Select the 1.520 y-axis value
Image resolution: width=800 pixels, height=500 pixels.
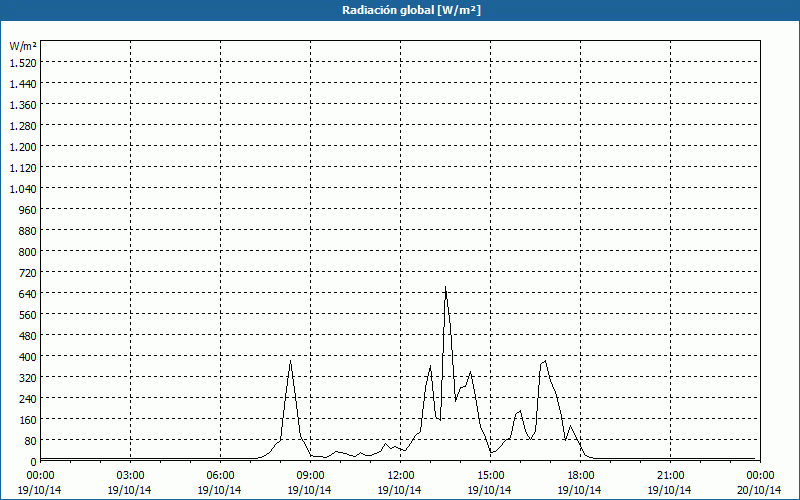coord(23,63)
